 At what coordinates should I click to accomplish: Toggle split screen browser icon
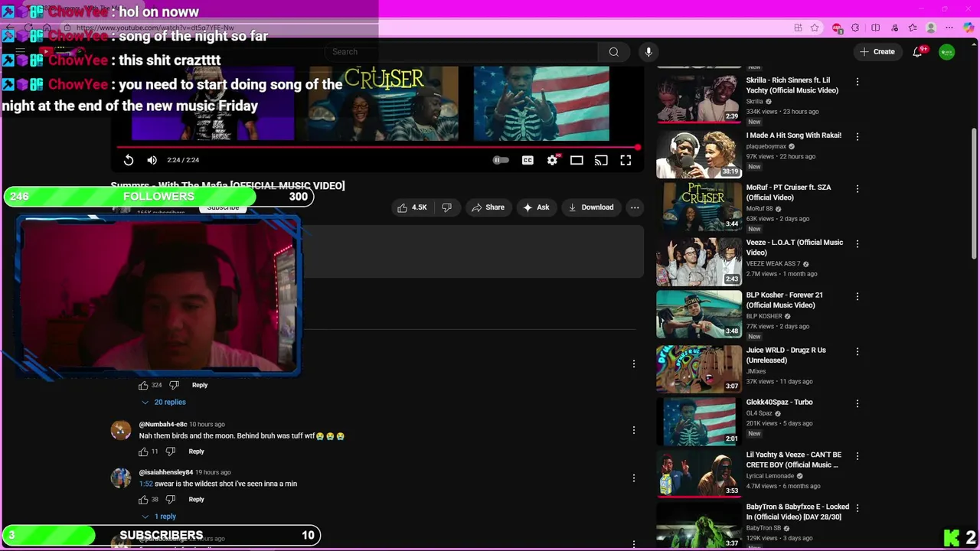(875, 28)
